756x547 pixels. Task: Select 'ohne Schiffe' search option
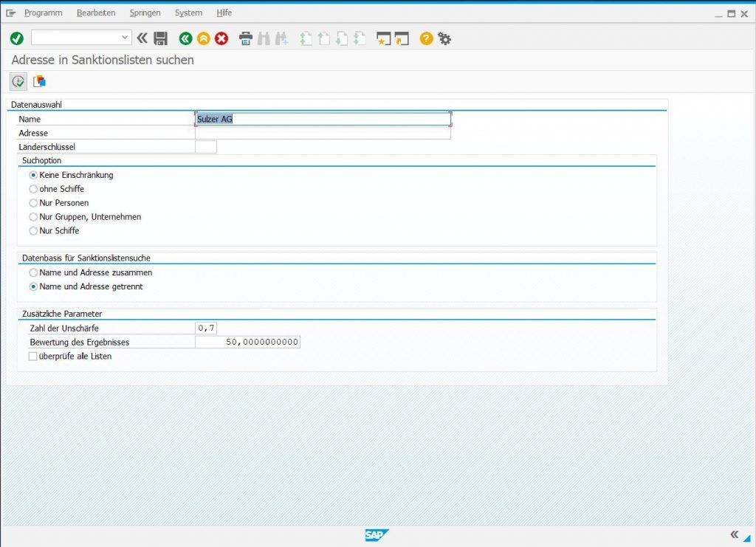[x=33, y=189]
